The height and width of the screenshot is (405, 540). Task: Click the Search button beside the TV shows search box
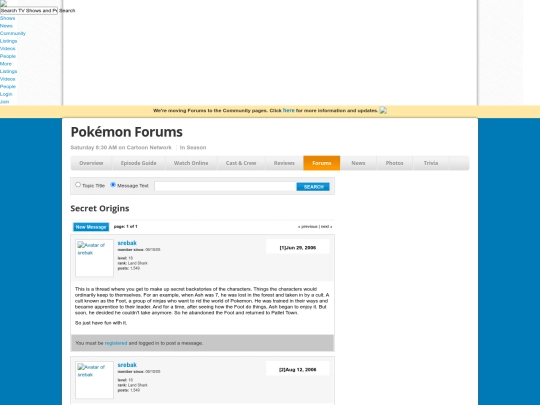(x=67, y=11)
